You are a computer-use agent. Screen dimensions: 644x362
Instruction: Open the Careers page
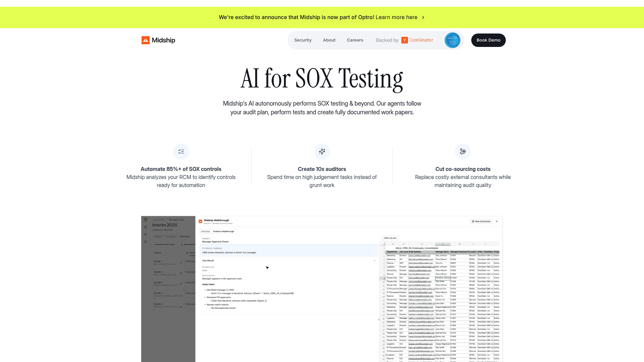coord(355,40)
